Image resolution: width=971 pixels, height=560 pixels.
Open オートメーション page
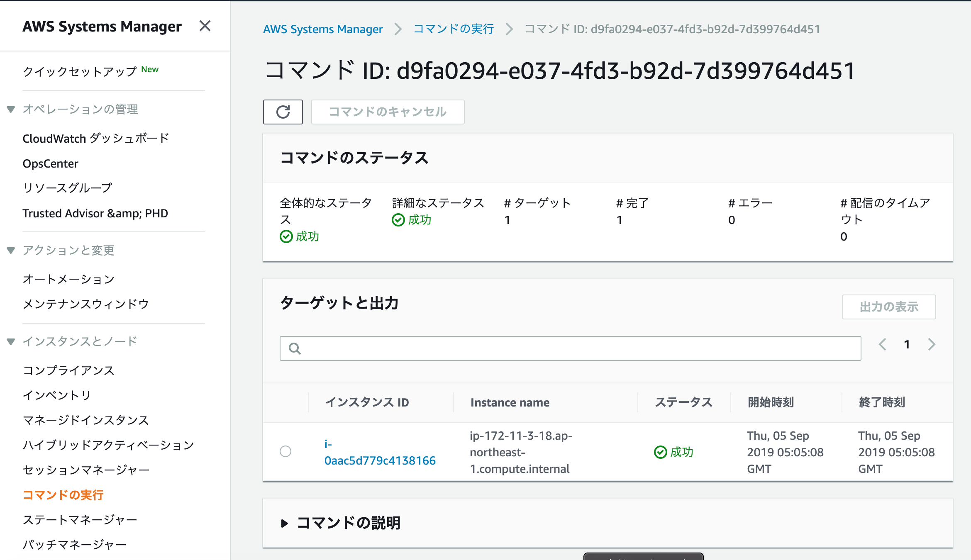68,279
